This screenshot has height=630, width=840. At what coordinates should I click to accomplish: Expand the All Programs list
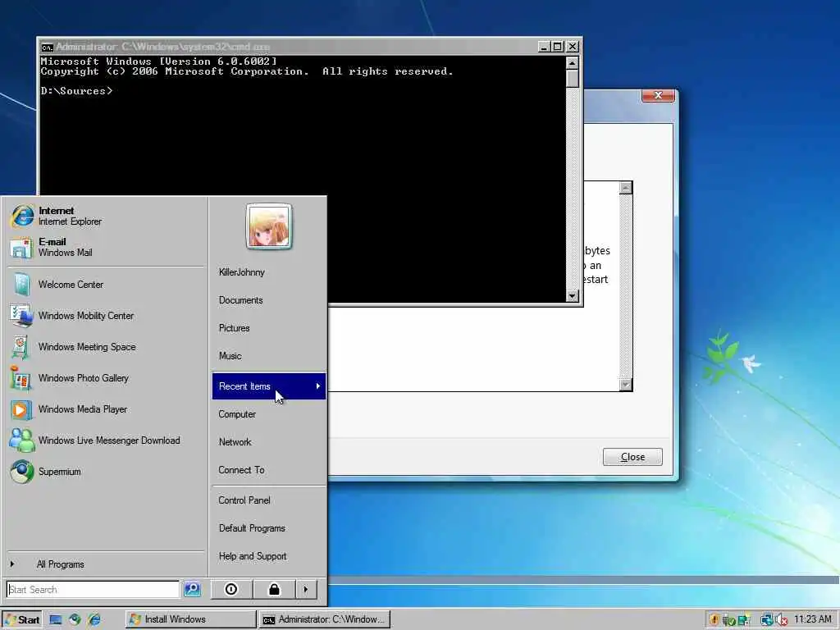[x=106, y=564]
